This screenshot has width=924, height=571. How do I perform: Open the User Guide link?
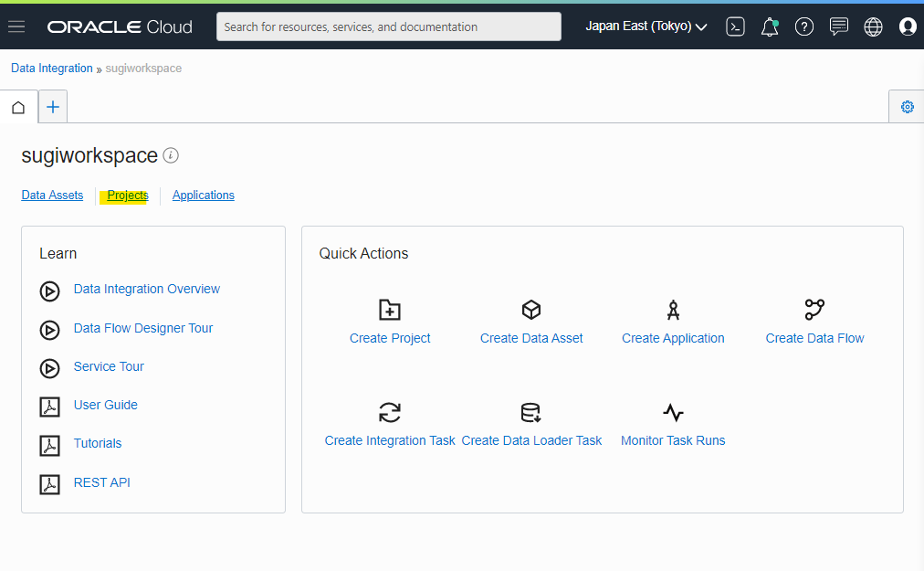(x=106, y=405)
